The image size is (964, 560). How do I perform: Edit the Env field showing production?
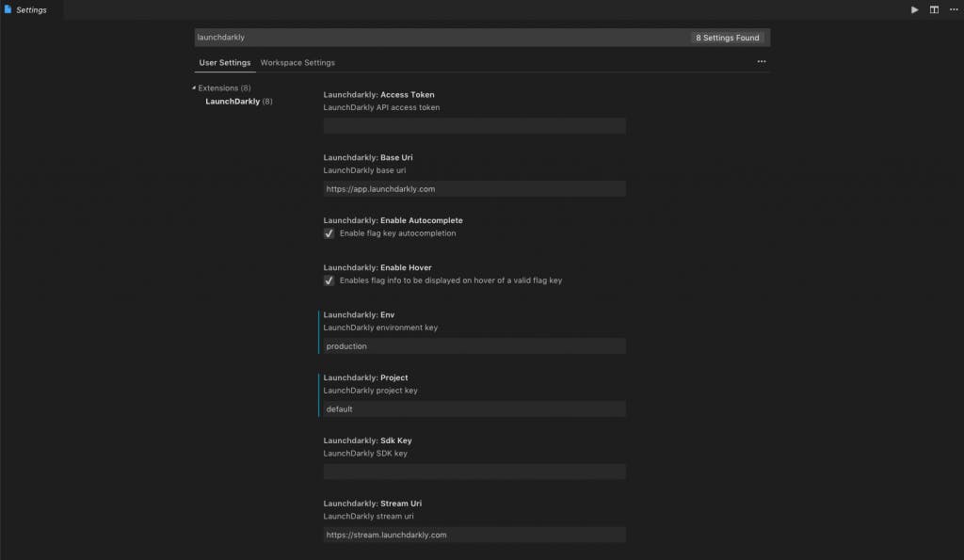point(474,346)
